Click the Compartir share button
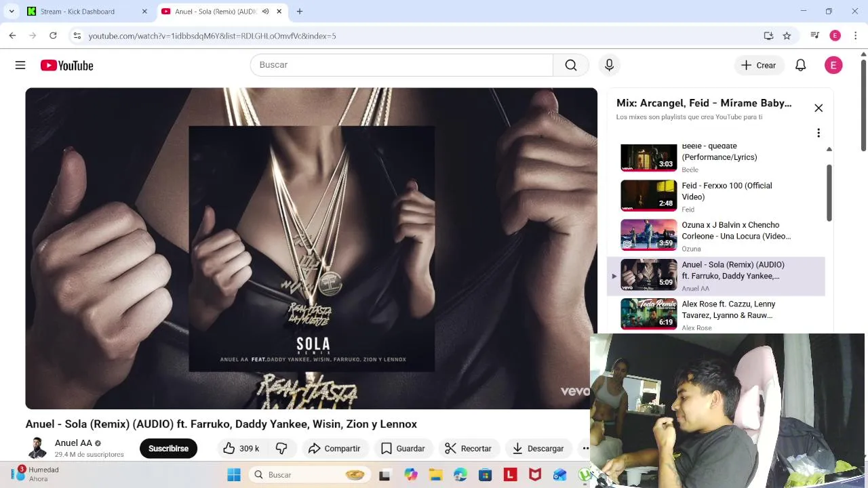 pos(334,449)
